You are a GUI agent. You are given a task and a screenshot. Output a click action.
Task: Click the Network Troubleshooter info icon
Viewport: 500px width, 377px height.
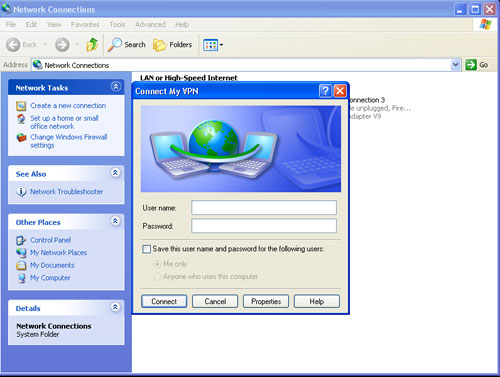(x=21, y=192)
